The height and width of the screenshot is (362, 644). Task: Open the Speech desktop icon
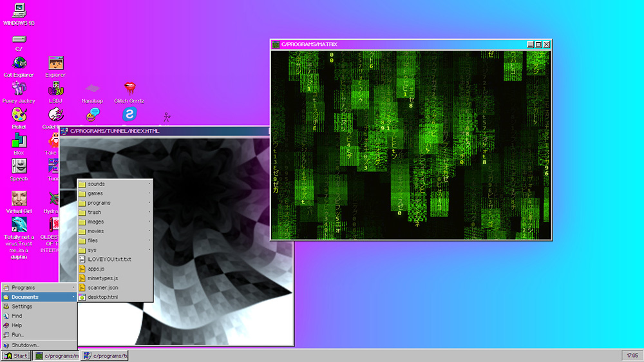[x=19, y=170]
